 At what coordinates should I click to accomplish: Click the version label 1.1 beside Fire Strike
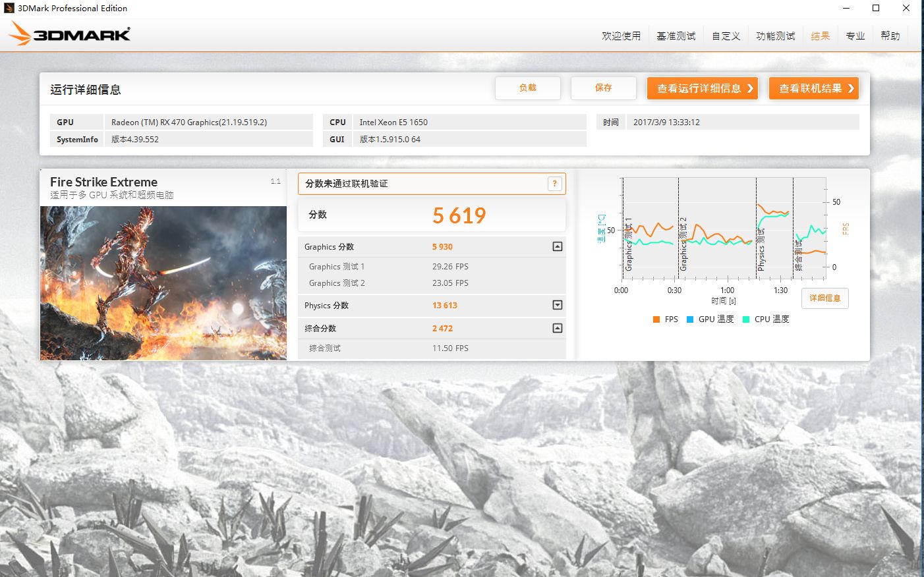click(x=275, y=181)
